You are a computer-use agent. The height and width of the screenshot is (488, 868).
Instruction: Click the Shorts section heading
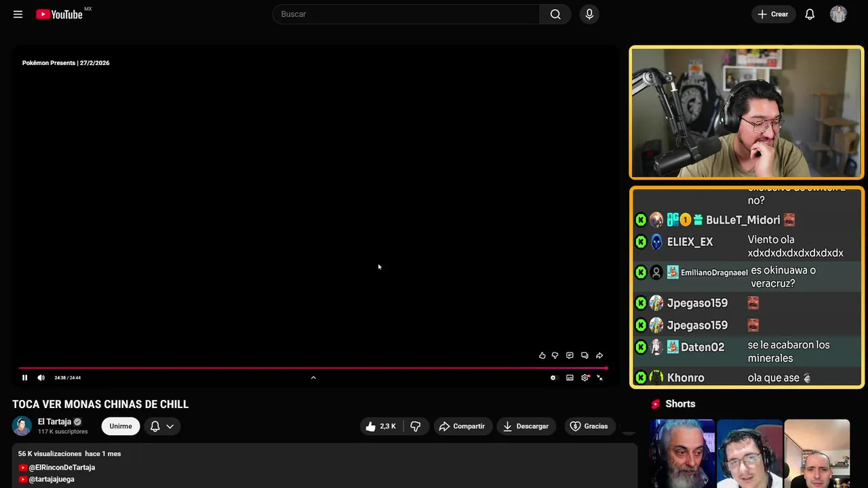click(680, 404)
